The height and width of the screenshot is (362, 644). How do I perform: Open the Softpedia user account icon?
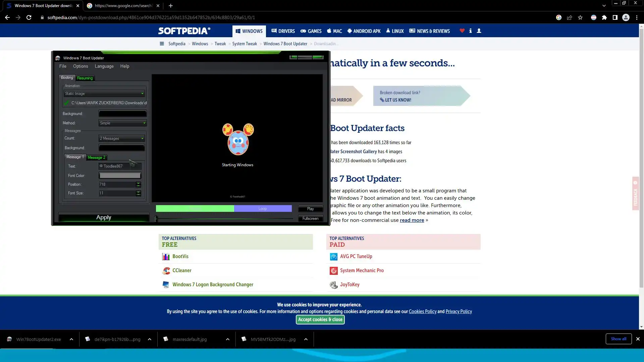[x=479, y=31]
